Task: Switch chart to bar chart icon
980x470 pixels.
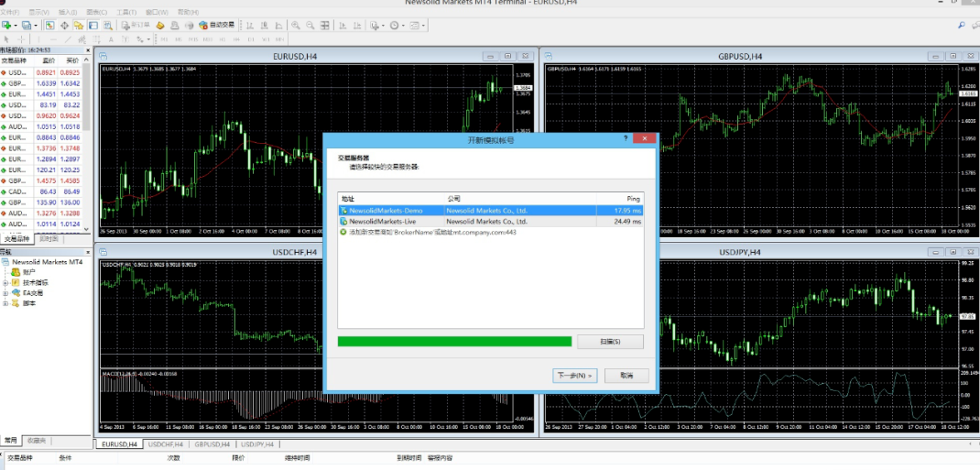Action: point(249,25)
